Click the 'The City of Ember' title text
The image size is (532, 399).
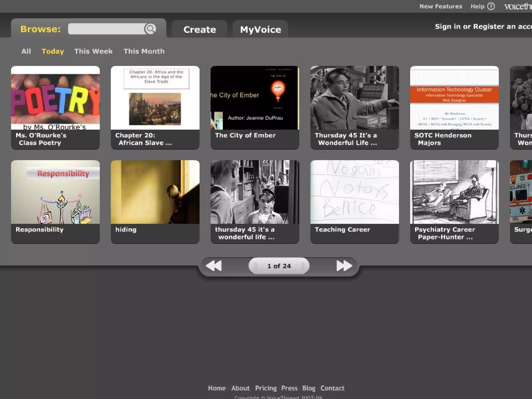point(245,135)
